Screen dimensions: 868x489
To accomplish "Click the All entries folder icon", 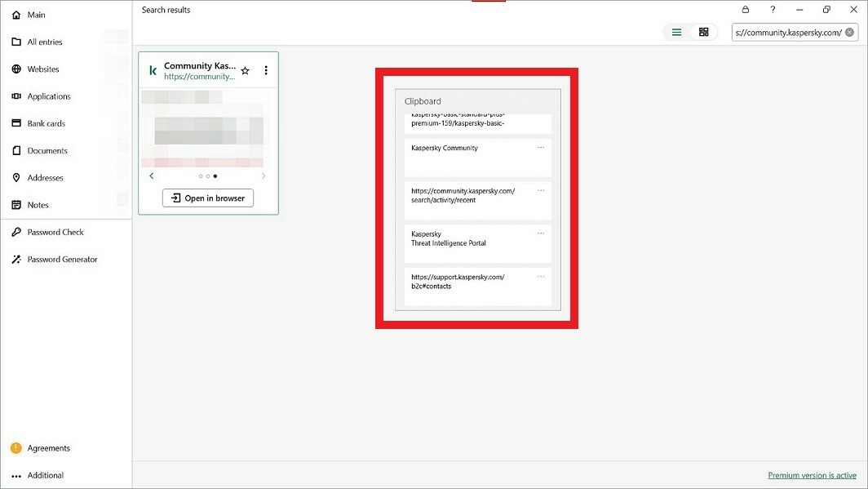I will tap(16, 42).
